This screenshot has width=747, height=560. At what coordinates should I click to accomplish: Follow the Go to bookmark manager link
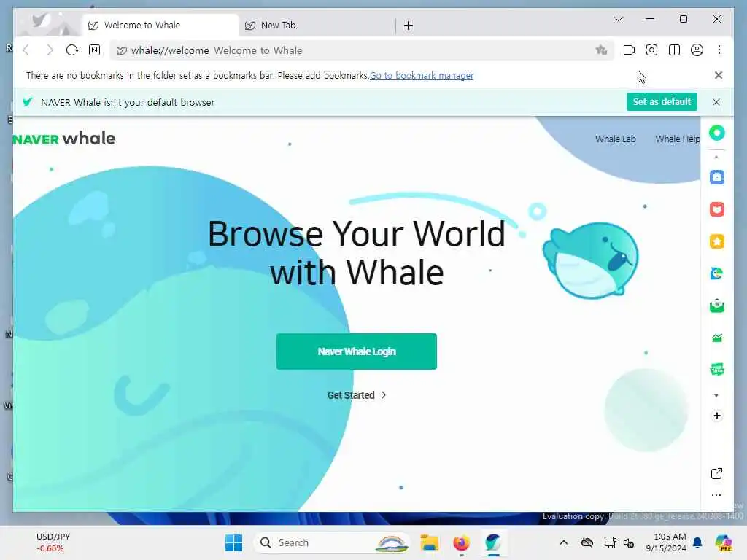[422, 75]
